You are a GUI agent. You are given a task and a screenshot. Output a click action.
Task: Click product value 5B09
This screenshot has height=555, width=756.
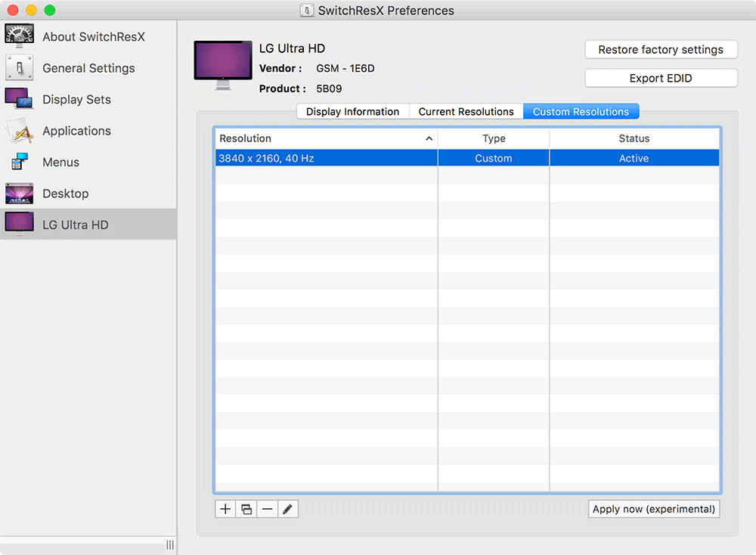tap(329, 88)
